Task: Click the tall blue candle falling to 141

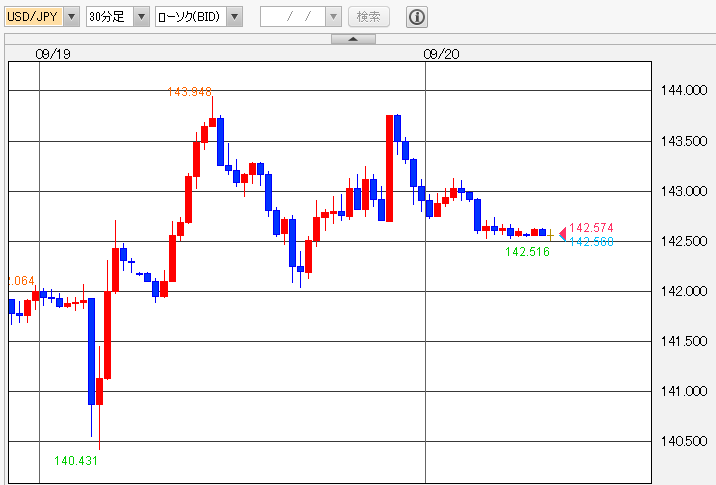Action: pyautogui.click(x=91, y=352)
